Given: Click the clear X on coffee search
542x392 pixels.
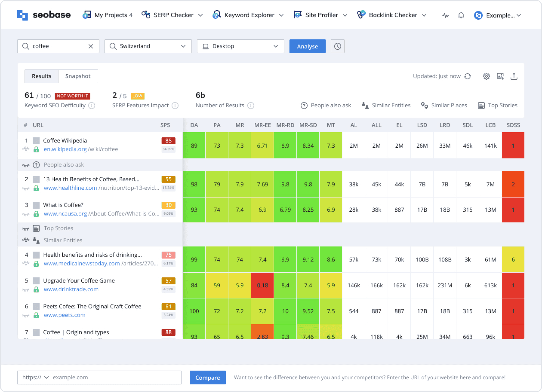Looking at the screenshot, I should 91,46.
